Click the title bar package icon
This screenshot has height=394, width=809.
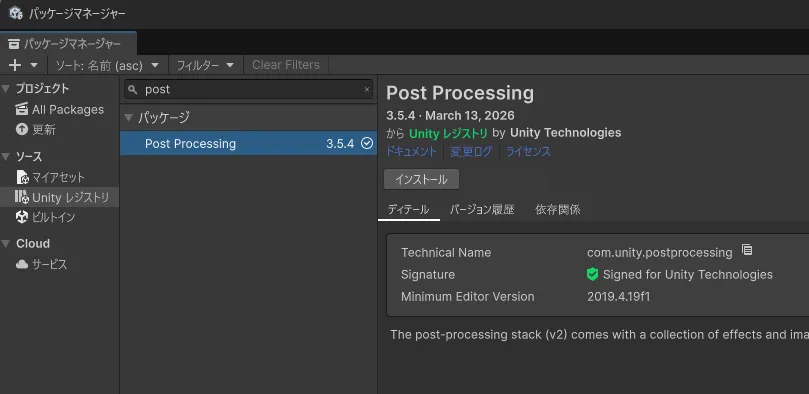pos(16,12)
